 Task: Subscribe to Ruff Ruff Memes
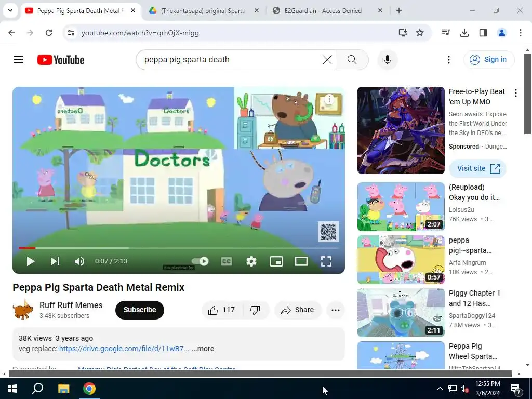click(x=139, y=310)
